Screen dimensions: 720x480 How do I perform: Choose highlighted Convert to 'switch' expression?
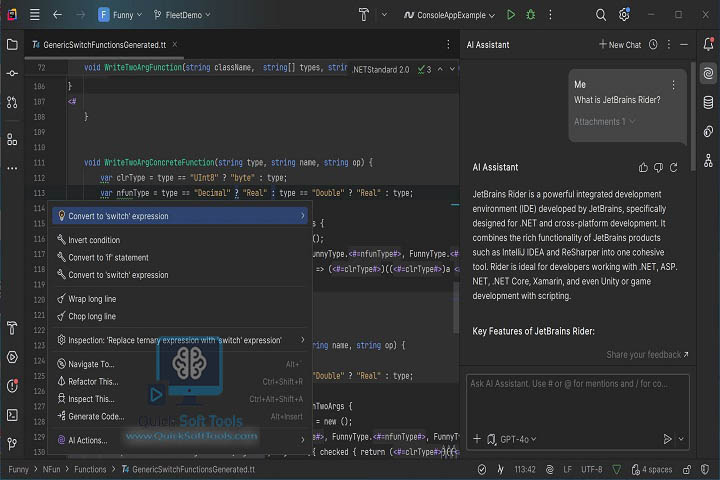click(182, 216)
